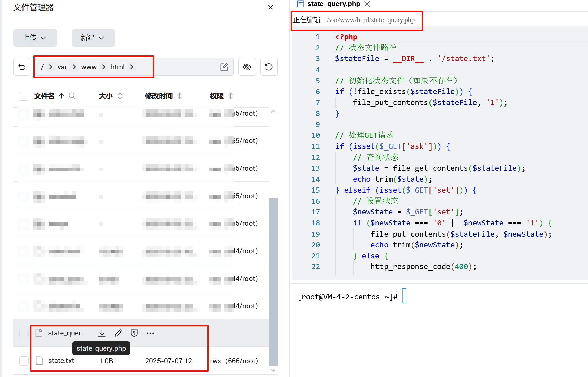Edit state_query.php with the pencil icon
This screenshot has height=377, width=588.
click(118, 333)
